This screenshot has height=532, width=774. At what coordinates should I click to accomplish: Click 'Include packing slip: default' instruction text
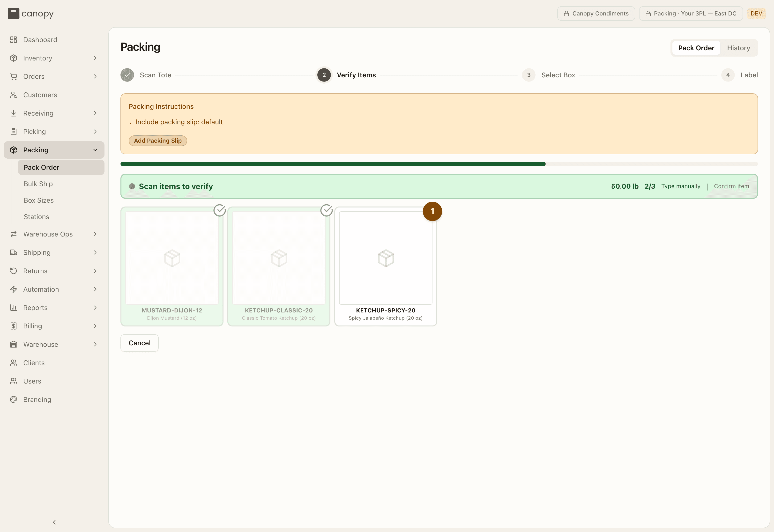point(179,122)
